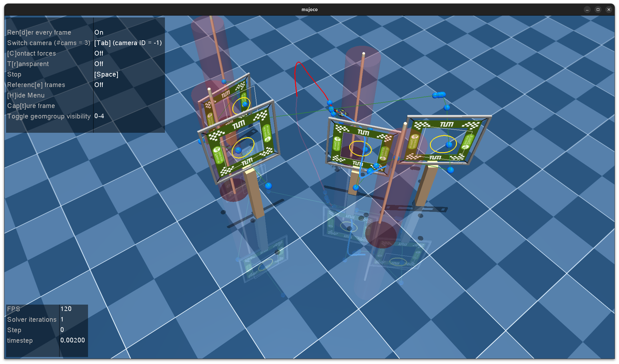The image size is (619, 364).
Task: Click the 'FPS' label
Action: coord(14,309)
